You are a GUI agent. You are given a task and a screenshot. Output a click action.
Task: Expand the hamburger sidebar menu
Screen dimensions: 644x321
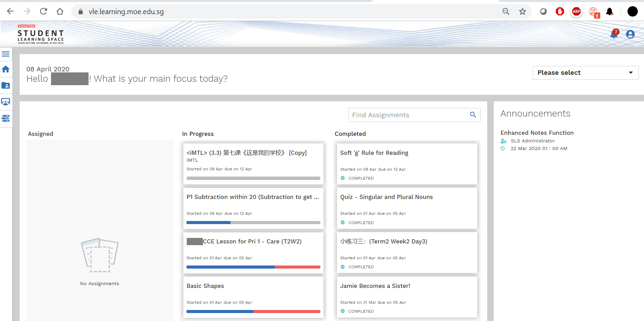point(6,54)
